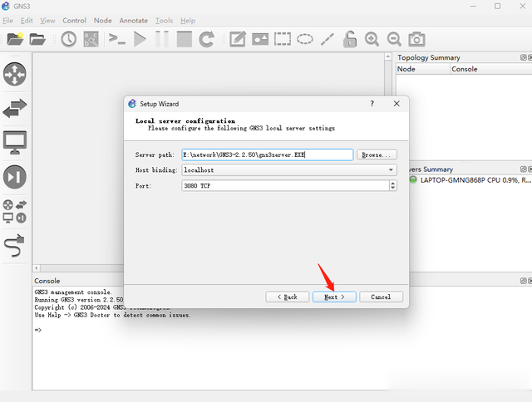Click the Open project folder icon
The image size is (532, 402).
click(x=37, y=39)
